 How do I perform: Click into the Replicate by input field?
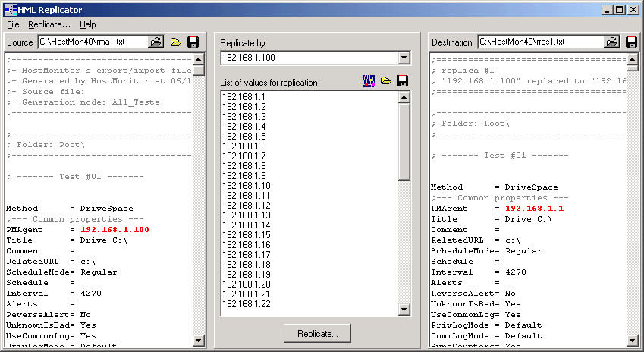(309, 58)
